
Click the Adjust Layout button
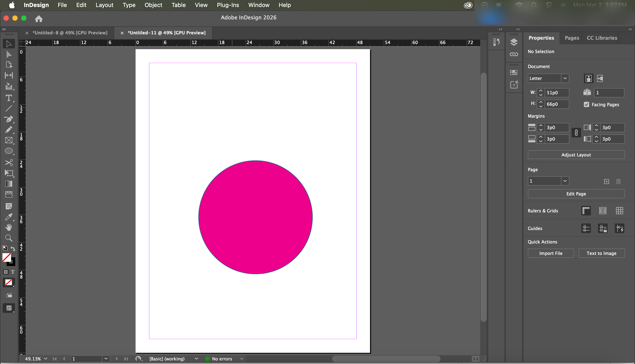[x=576, y=155]
